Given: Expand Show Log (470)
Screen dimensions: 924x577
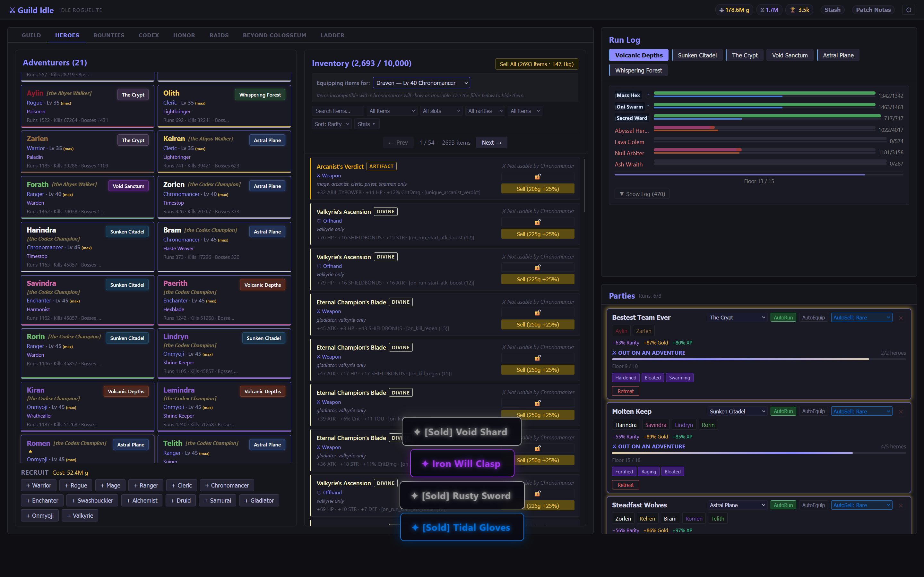Looking at the screenshot, I should [x=642, y=194].
